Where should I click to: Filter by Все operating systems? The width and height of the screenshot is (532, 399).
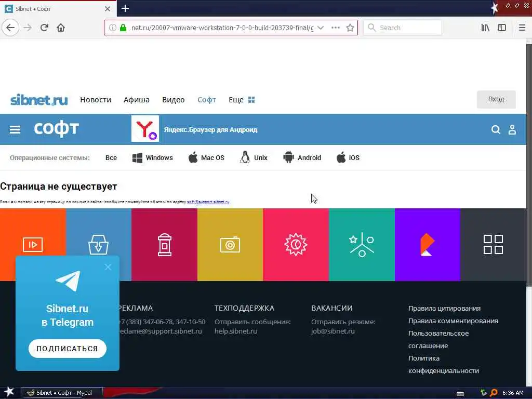(x=111, y=158)
